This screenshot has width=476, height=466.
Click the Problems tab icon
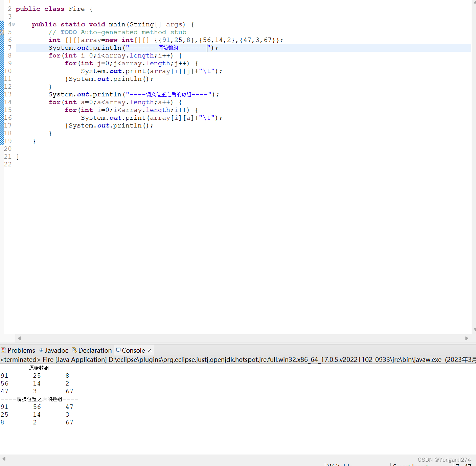[3, 350]
